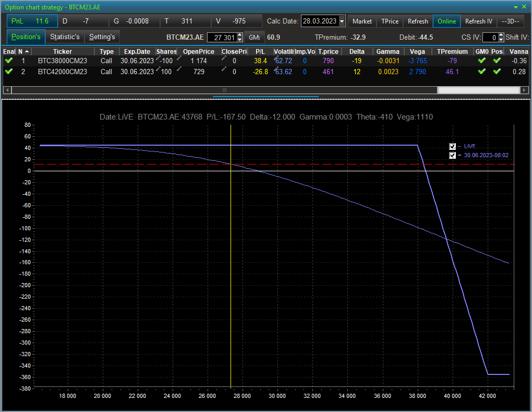The height and width of the screenshot is (412, 532).
Task: Uncheck the 30.06.2023-08:02 legend checkbox
Action: coord(452,155)
